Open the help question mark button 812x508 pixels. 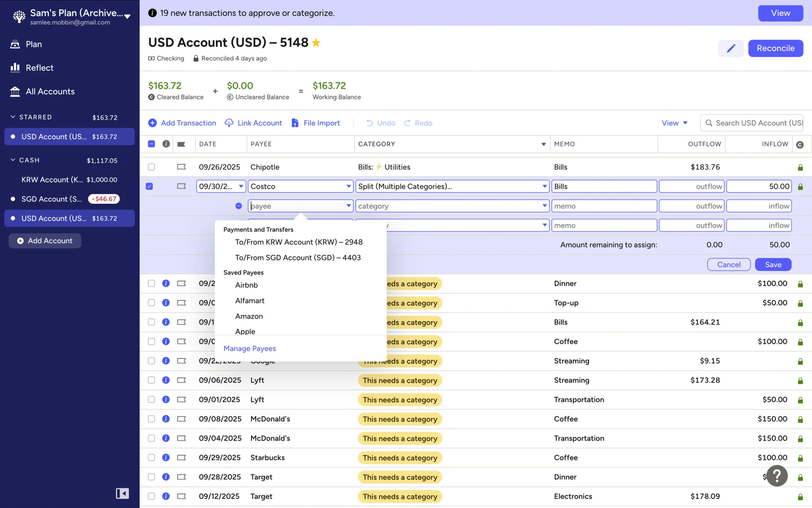pyautogui.click(x=777, y=476)
